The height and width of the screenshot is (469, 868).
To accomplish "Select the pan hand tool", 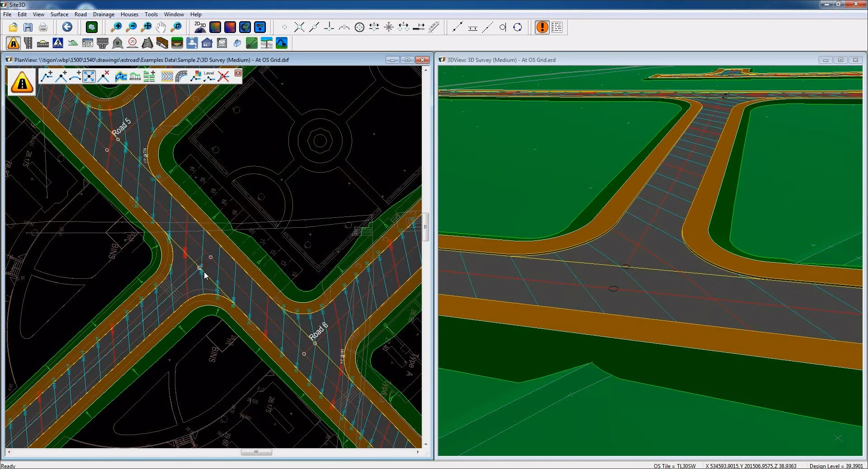I will (x=161, y=27).
